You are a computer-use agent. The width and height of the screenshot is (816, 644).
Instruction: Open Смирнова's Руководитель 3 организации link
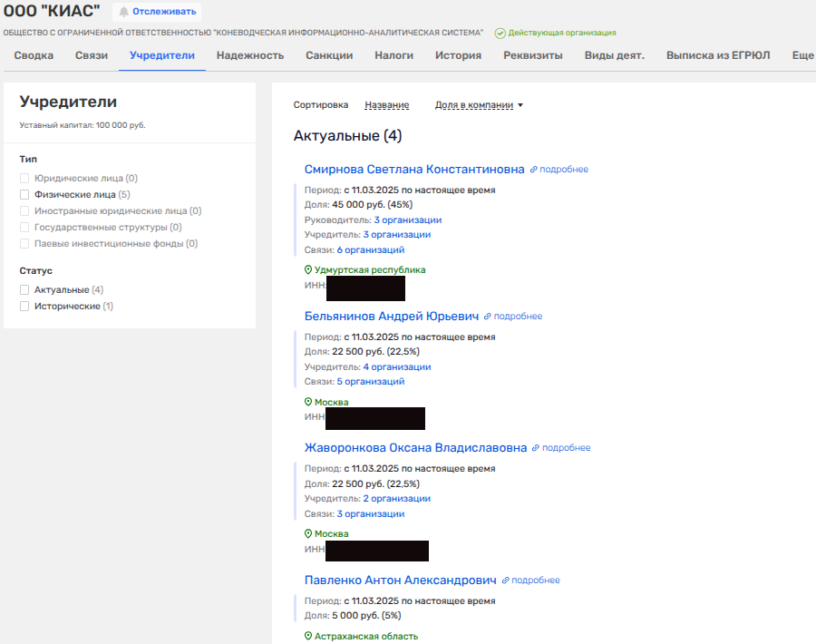(407, 220)
